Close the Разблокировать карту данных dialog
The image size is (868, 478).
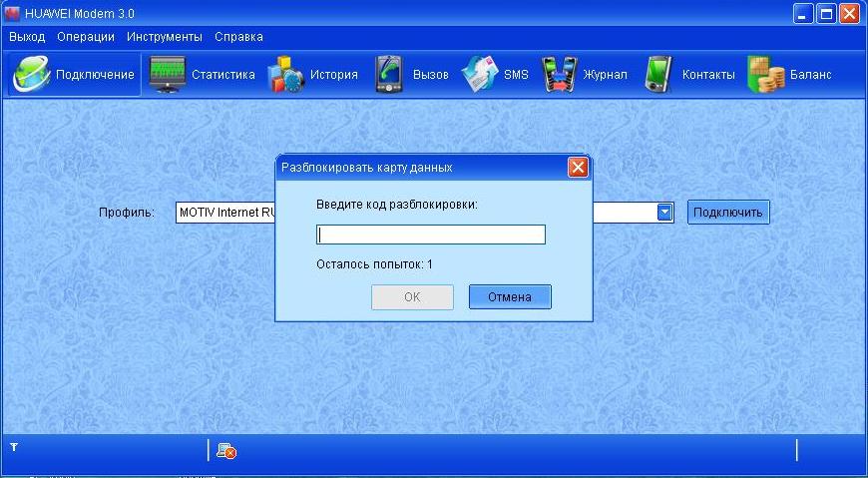click(x=578, y=168)
